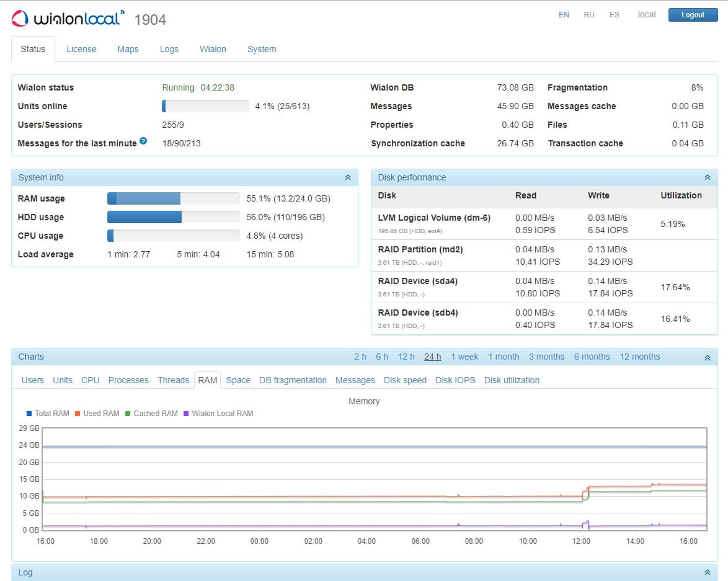The height and width of the screenshot is (581, 728).
Task: Open the DB fragmentation chart tab
Action: click(293, 380)
